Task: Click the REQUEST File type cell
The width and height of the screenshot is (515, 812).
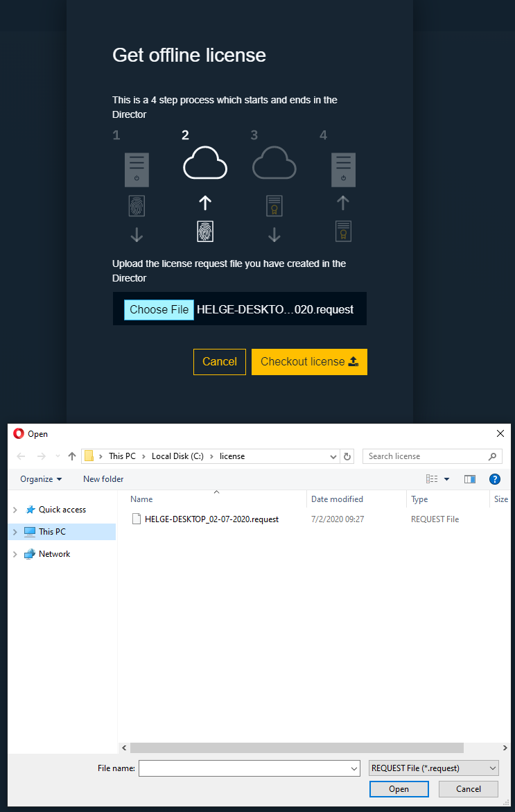Action: (435, 519)
